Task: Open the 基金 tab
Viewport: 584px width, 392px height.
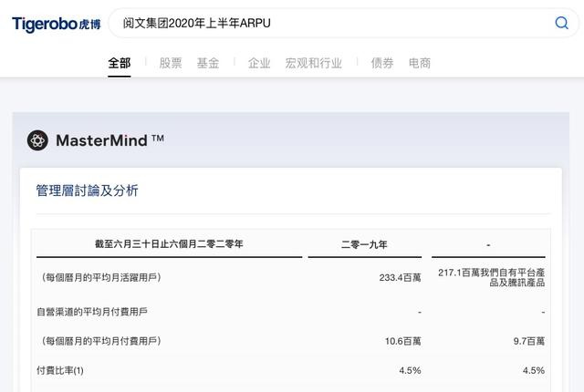Action: [x=208, y=63]
